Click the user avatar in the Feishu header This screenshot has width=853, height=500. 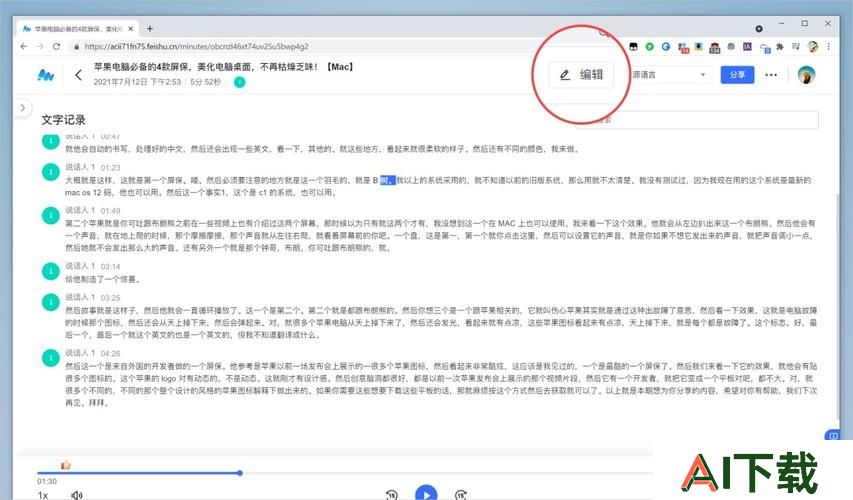coord(806,75)
